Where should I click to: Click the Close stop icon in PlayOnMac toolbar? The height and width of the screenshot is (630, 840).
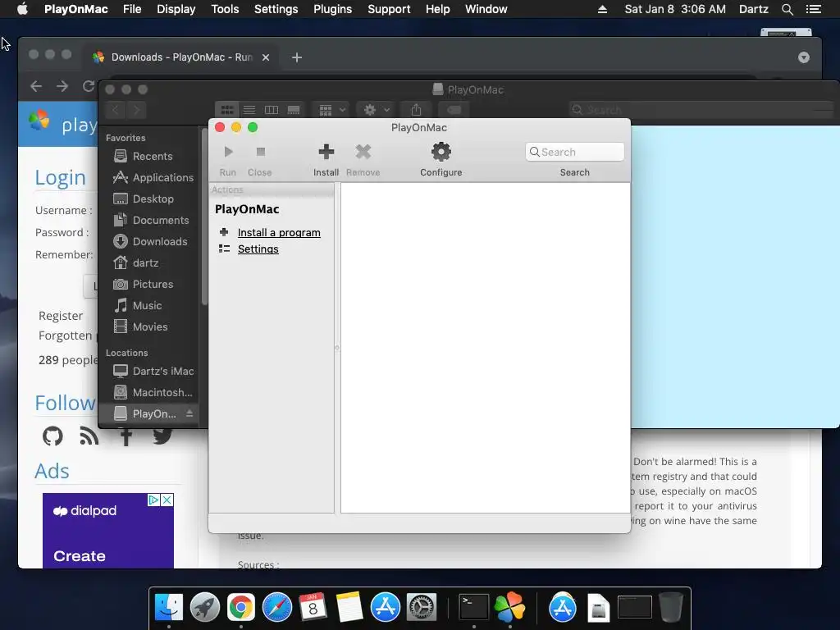[260, 152]
